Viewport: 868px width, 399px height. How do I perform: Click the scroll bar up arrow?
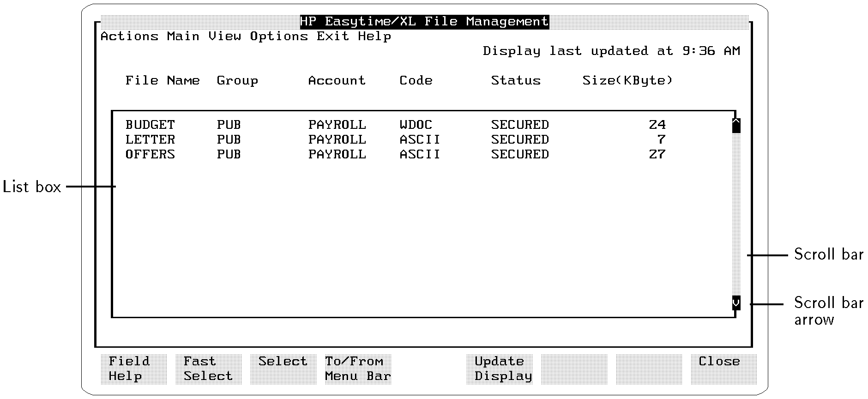coord(736,125)
